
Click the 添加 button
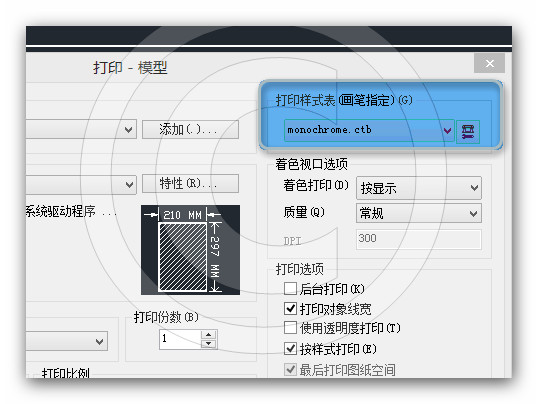click(x=190, y=129)
